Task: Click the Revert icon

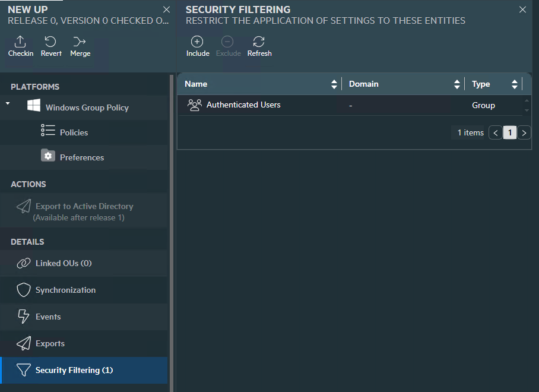Action: tap(51, 42)
